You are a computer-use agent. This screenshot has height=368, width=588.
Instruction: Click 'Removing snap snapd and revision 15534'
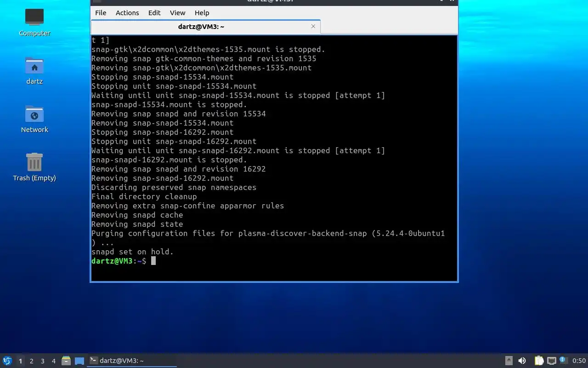coord(178,114)
